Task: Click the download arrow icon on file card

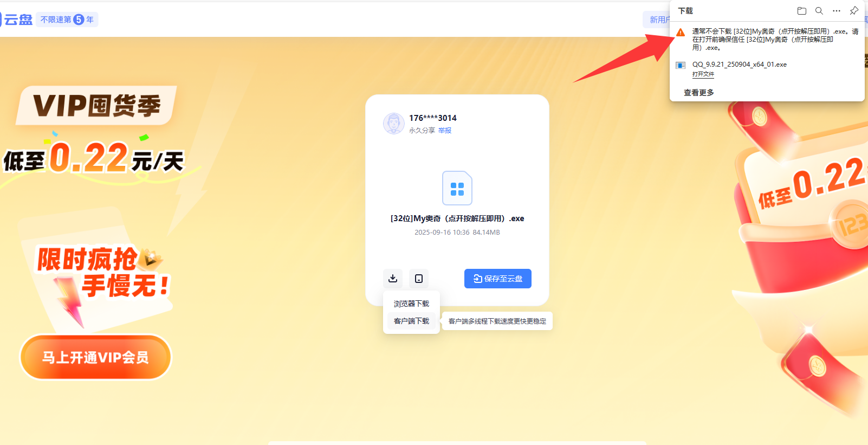Action: click(393, 279)
